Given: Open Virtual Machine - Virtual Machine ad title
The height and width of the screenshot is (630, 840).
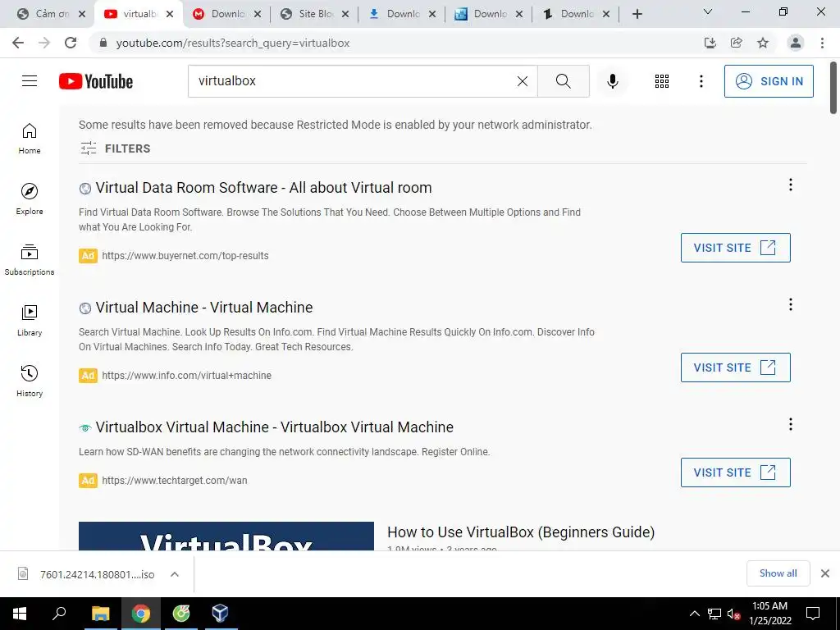Looking at the screenshot, I should tap(204, 308).
